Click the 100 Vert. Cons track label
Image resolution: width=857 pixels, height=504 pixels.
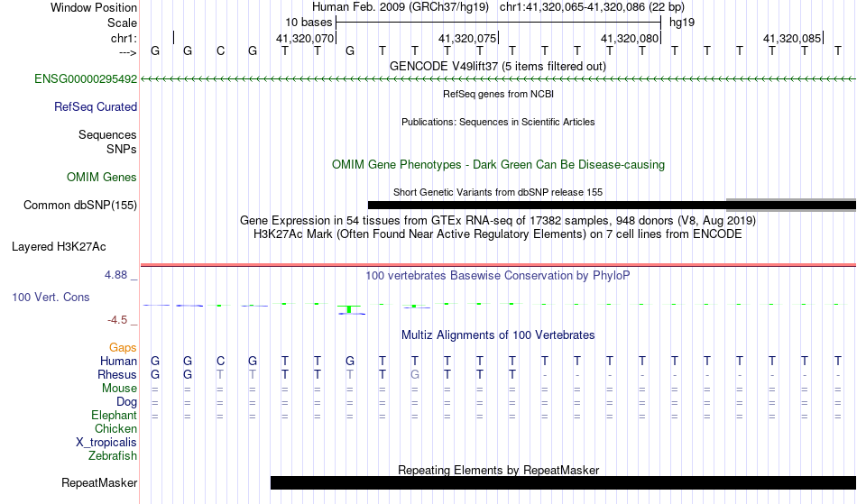pos(51,297)
